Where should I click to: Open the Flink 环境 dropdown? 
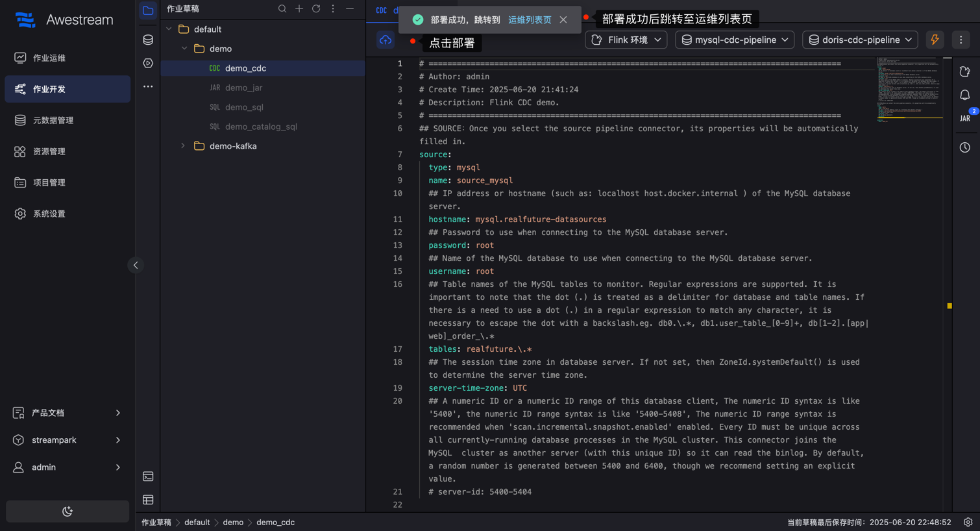(x=626, y=40)
